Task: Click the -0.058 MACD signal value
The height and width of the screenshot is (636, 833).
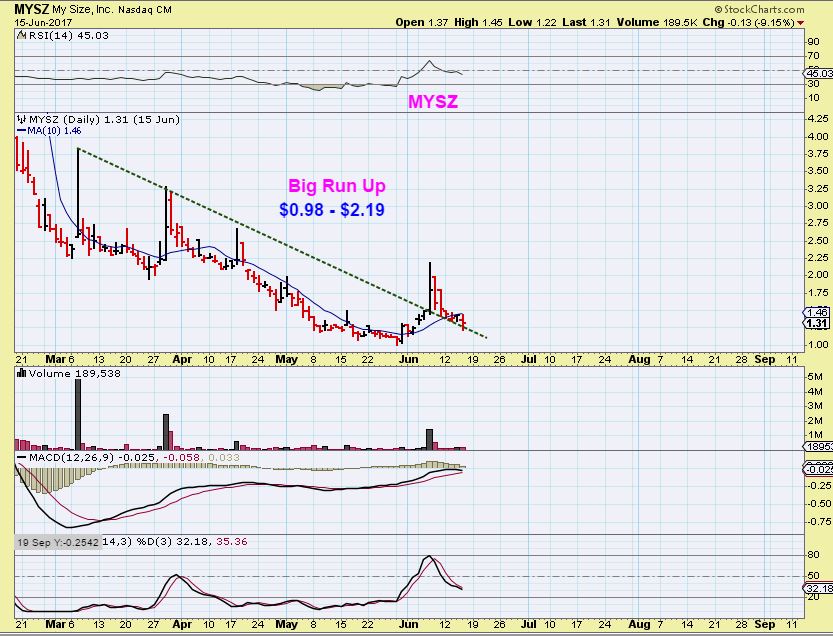Action: (181, 457)
